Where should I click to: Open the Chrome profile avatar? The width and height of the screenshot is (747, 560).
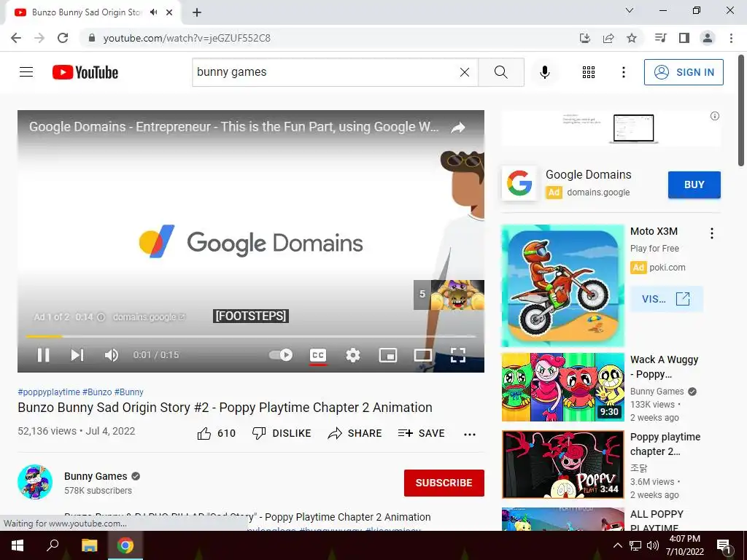coord(708,38)
